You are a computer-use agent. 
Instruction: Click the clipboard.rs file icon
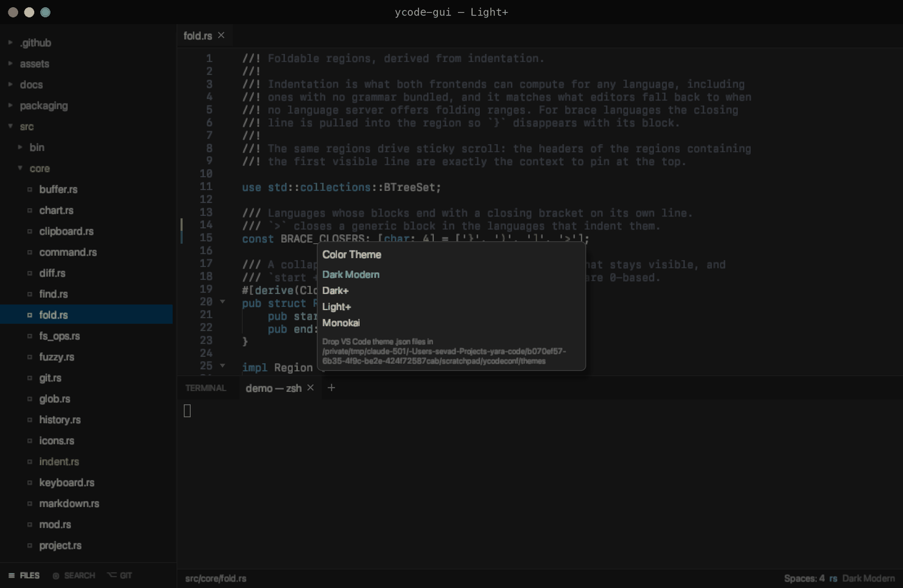click(30, 231)
